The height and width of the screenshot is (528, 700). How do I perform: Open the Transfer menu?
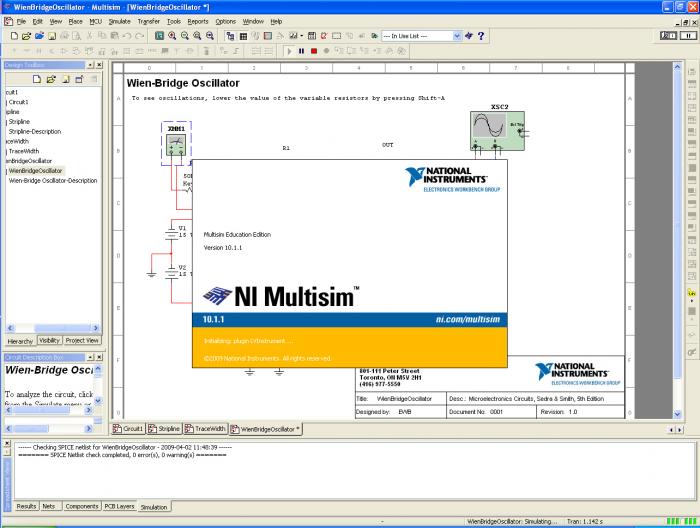click(149, 21)
